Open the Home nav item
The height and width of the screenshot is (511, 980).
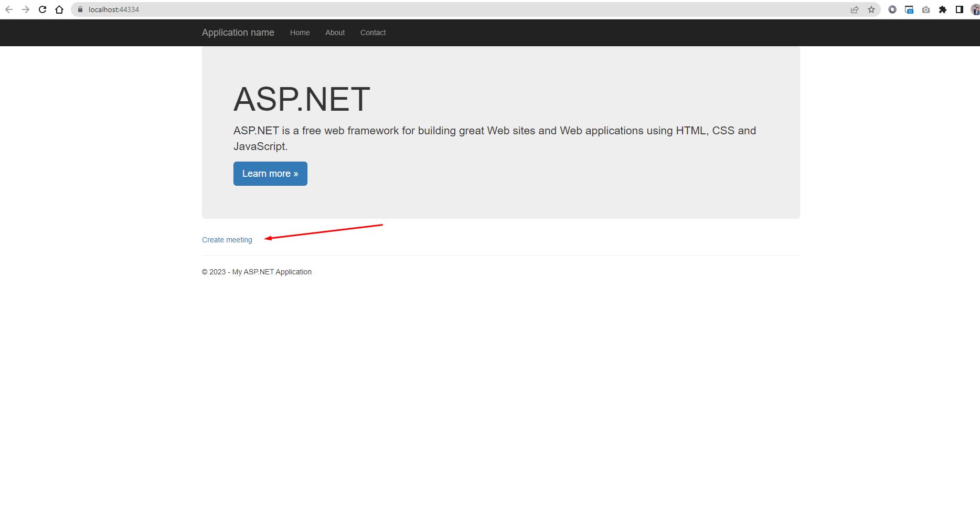coord(300,33)
